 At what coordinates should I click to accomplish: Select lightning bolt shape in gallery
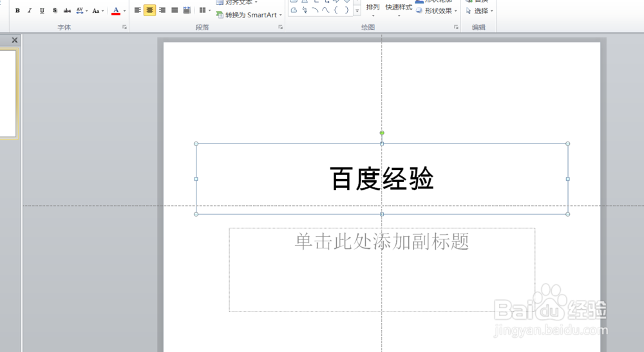[305, 10]
